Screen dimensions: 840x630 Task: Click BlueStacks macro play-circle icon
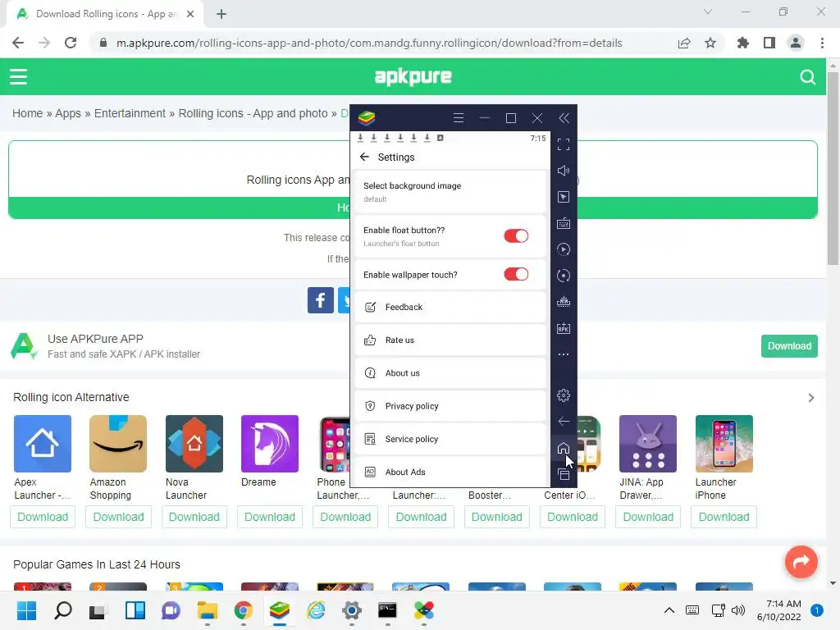click(x=563, y=249)
